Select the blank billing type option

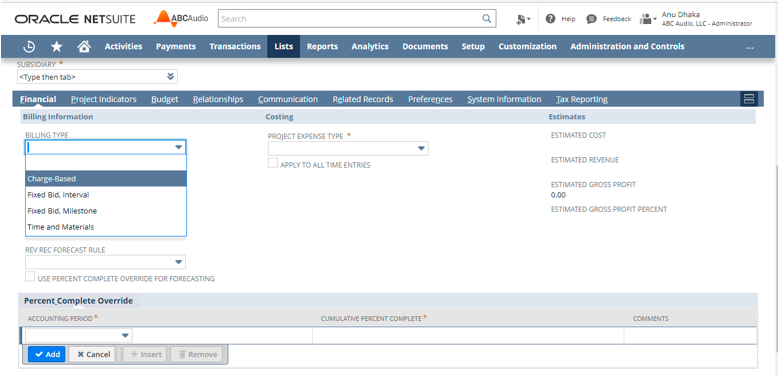click(106, 163)
